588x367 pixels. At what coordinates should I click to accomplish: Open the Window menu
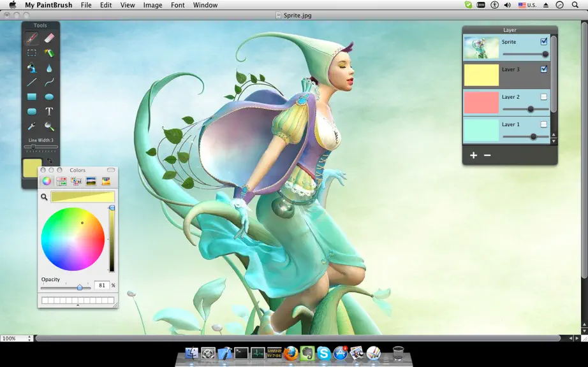point(205,5)
